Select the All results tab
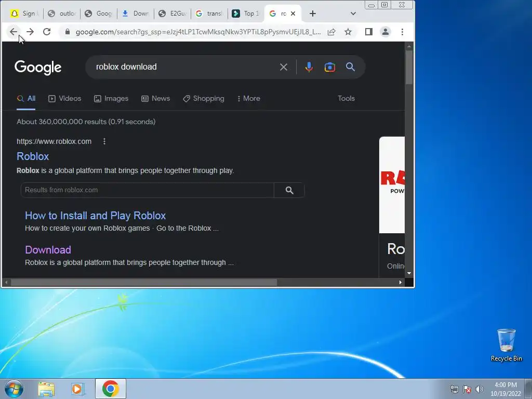 click(x=26, y=98)
